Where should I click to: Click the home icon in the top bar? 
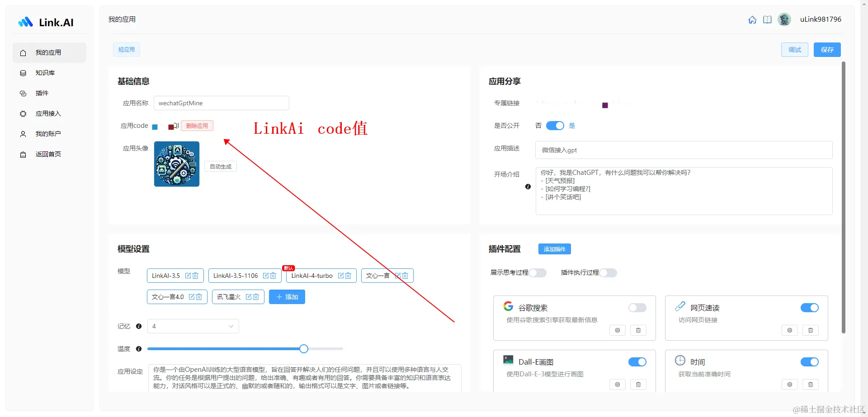[x=752, y=19]
